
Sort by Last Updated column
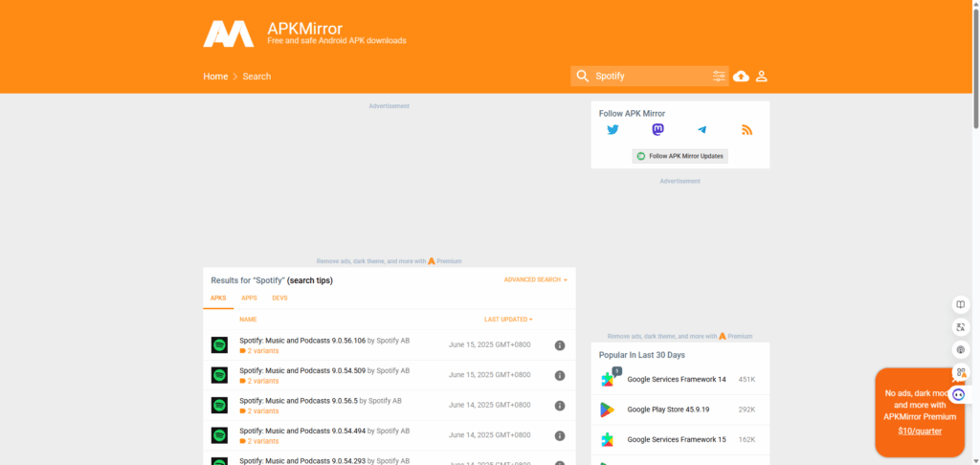coord(508,320)
